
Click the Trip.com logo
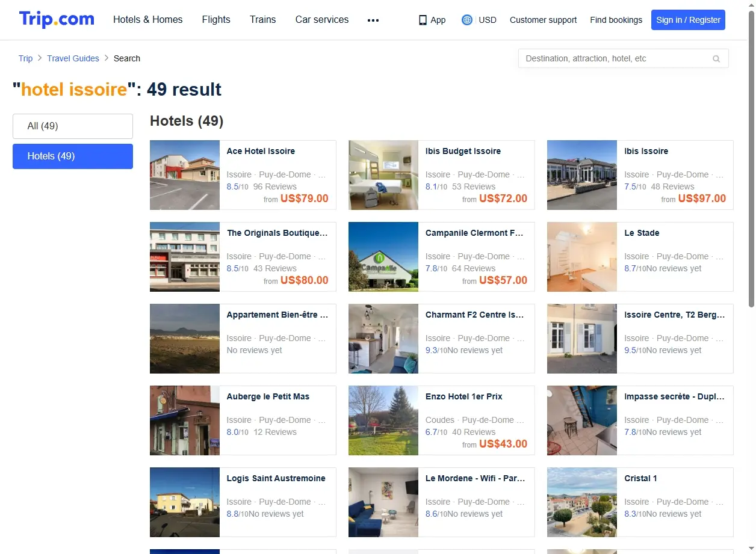pyautogui.click(x=57, y=19)
